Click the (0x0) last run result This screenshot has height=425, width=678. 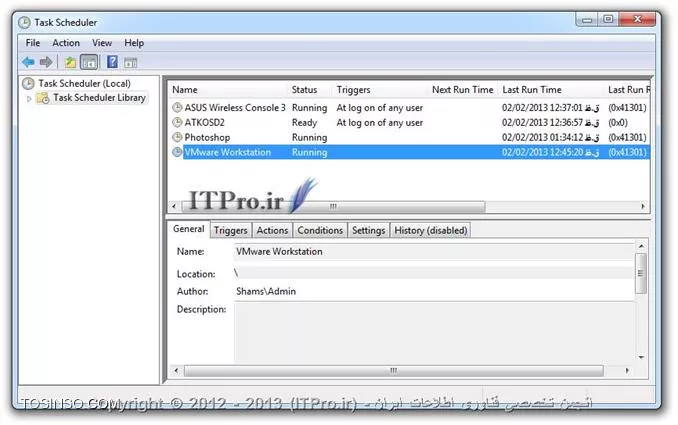pos(618,123)
